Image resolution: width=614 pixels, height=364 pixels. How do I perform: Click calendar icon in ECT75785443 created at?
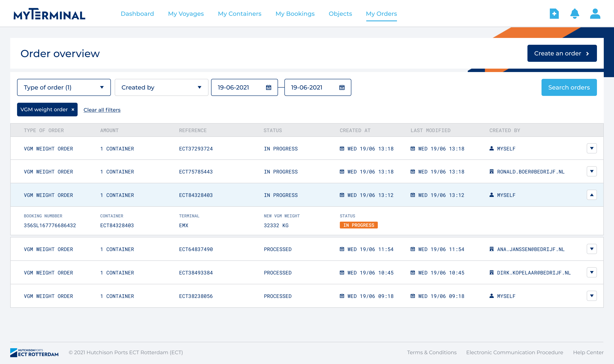point(342,172)
